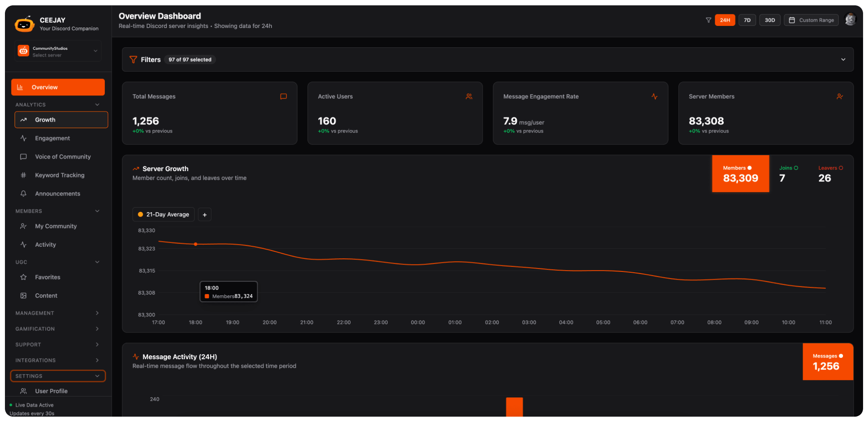Click the 18:00 data point on growth line
Image resolution: width=868 pixels, height=422 pixels.
[x=195, y=244]
